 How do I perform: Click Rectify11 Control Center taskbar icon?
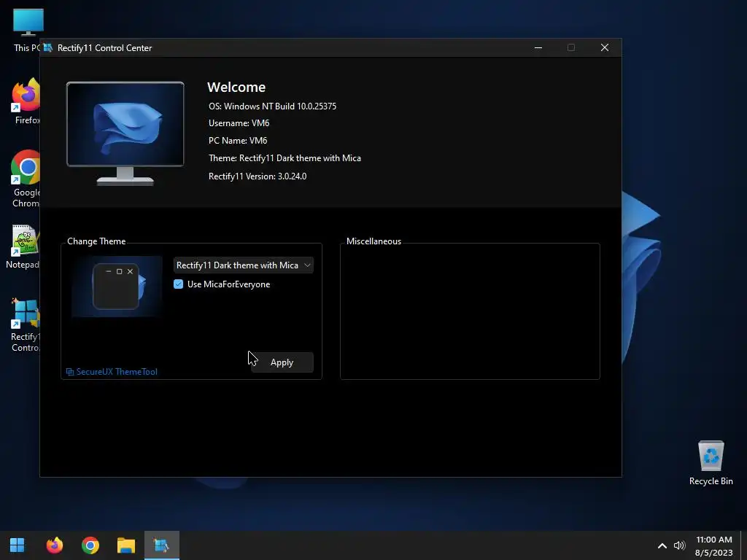(x=161, y=545)
